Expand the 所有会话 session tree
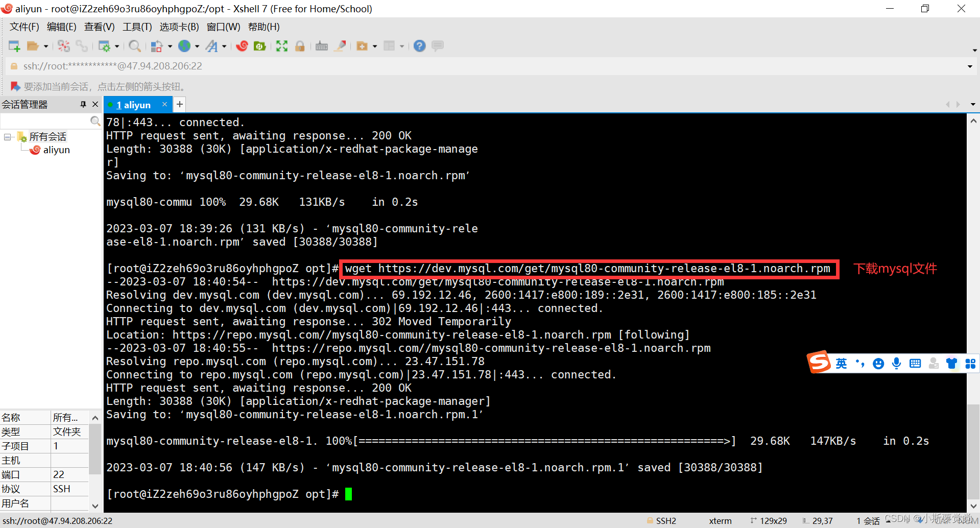Image resolution: width=980 pixels, height=528 pixels. [7, 136]
